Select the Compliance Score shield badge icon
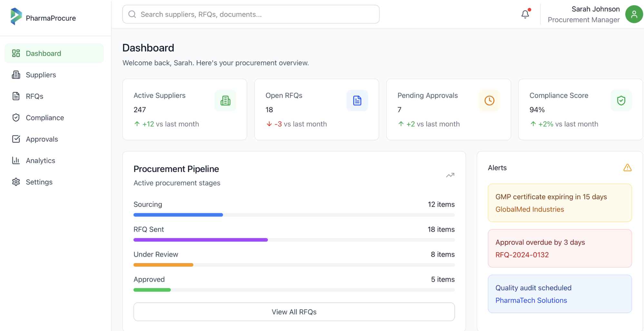This screenshot has height=331, width=644. pos(621,100)
